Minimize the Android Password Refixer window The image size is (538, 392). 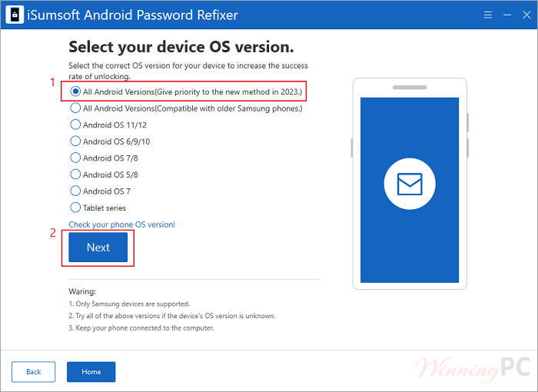507,15
